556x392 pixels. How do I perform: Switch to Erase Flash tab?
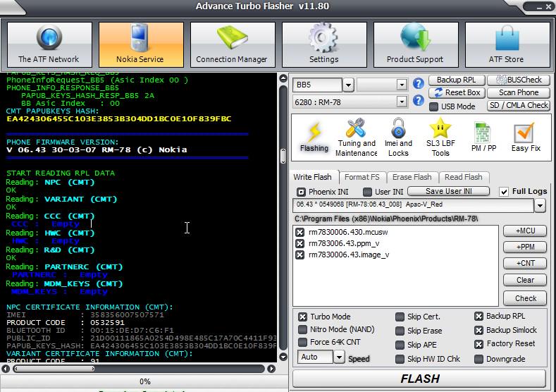coord(412,177)
